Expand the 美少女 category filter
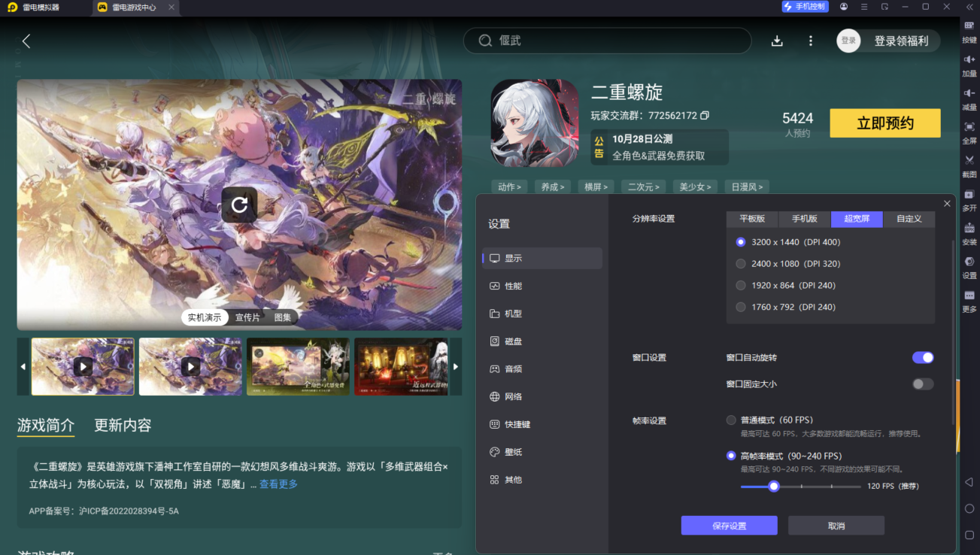 coord(694,186)
